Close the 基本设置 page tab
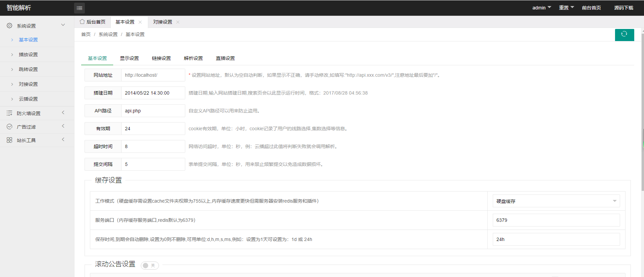Image resolution: width=644 pixels, height=277 pixels. pos(140,22)
